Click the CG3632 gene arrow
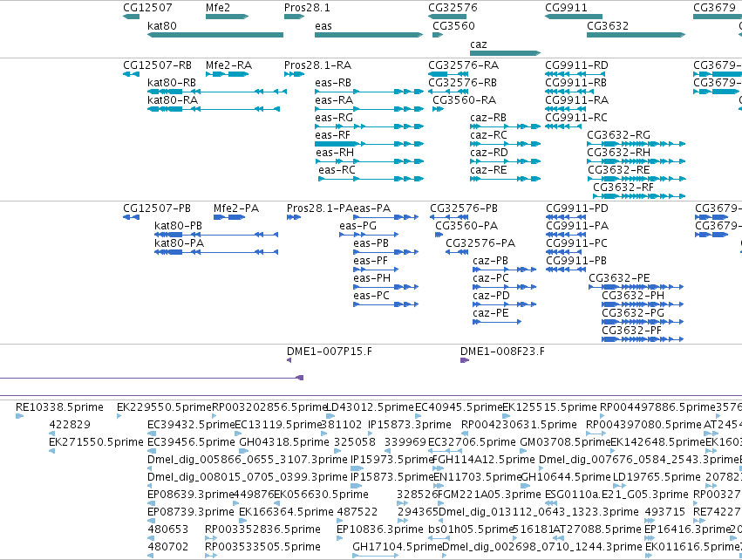Image resolution: width=742 pixels, height=560 pixels. [636, 35]
